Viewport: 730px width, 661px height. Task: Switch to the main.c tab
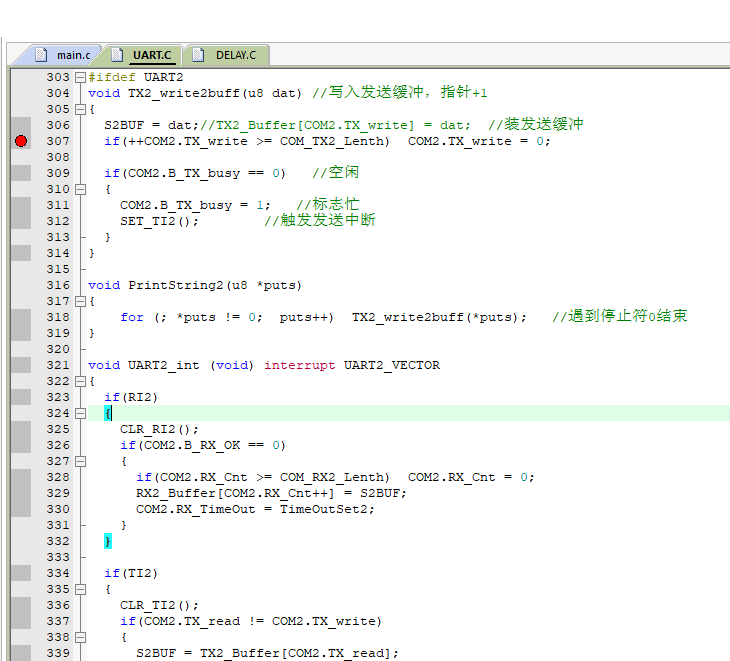click(73, 55)
